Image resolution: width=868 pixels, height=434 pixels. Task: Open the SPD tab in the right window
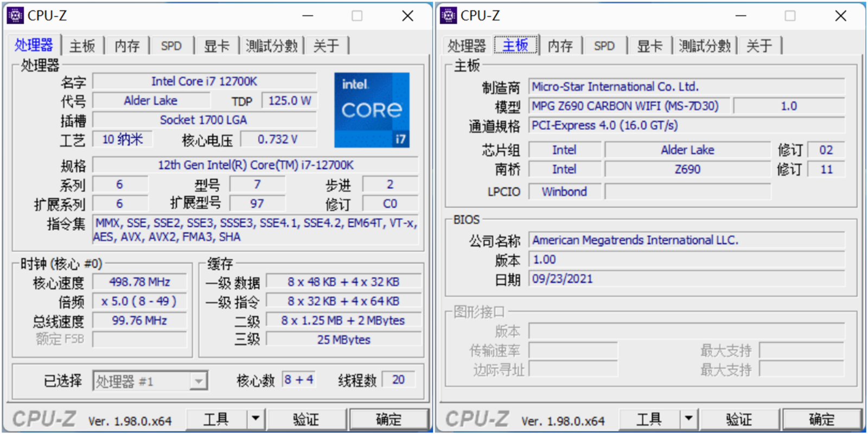(x=604, y=46)
